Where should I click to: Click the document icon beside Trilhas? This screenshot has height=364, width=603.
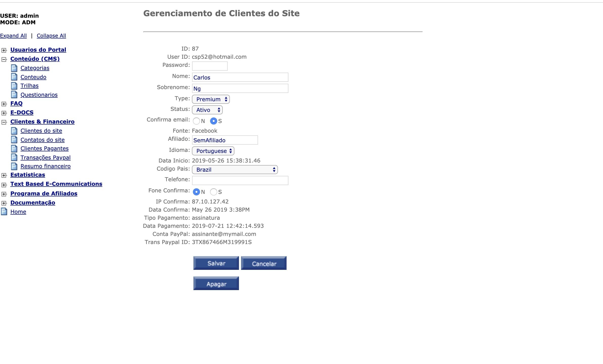tap(14, 86)
